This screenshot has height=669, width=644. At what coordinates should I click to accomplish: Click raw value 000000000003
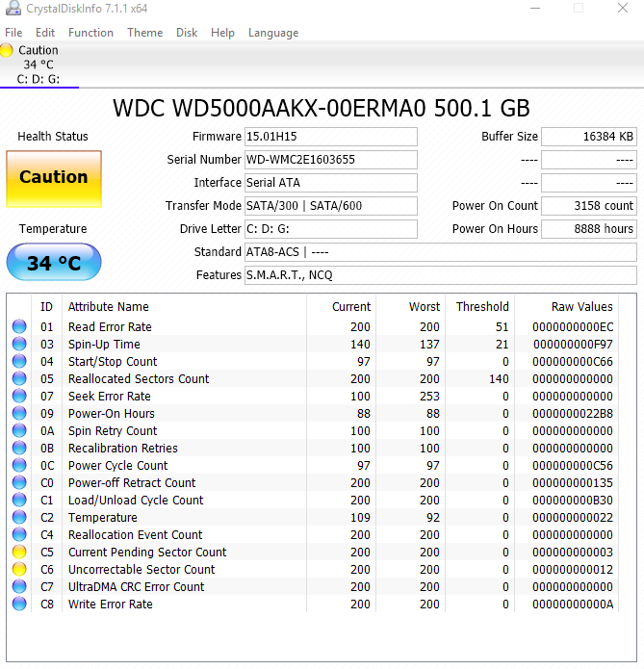click(x=573, y=553)
